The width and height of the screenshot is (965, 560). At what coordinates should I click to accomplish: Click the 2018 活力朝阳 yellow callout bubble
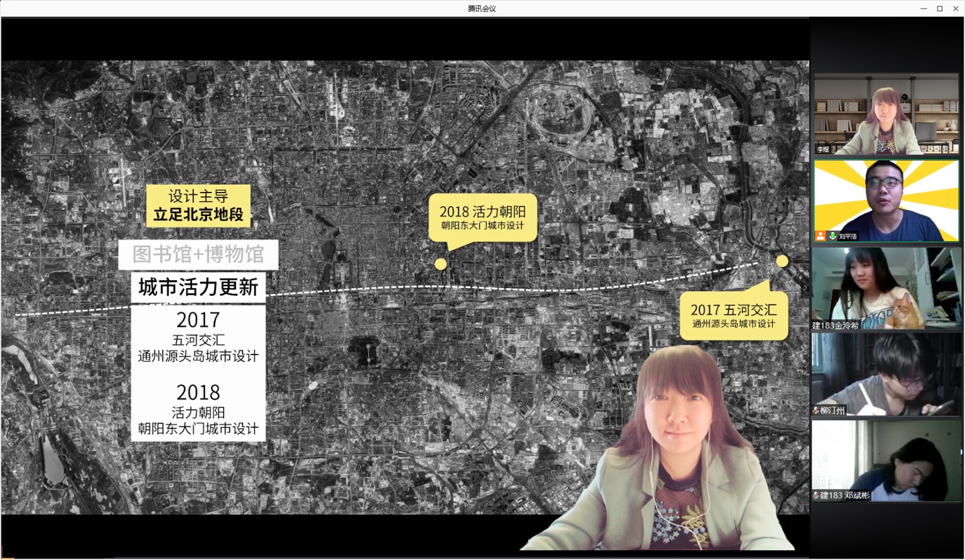[x=483, y=218]
